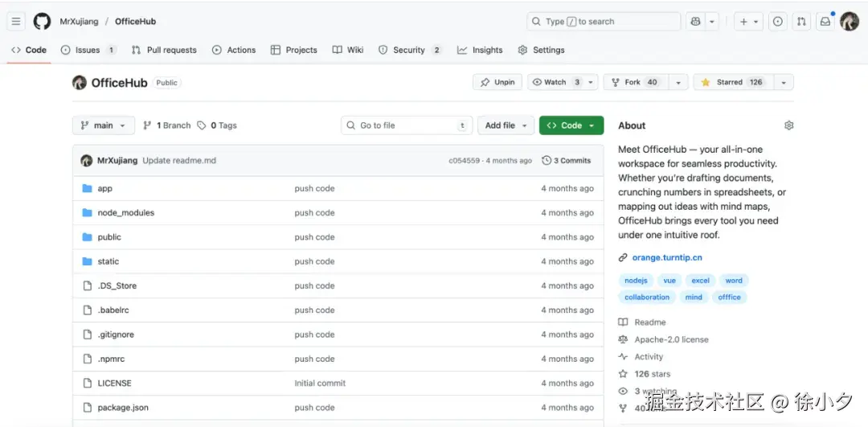Image resolution: width=868 pixels, height=427 pixels.
Task: Open the green Code dropdown
Action: click(571, 125)
